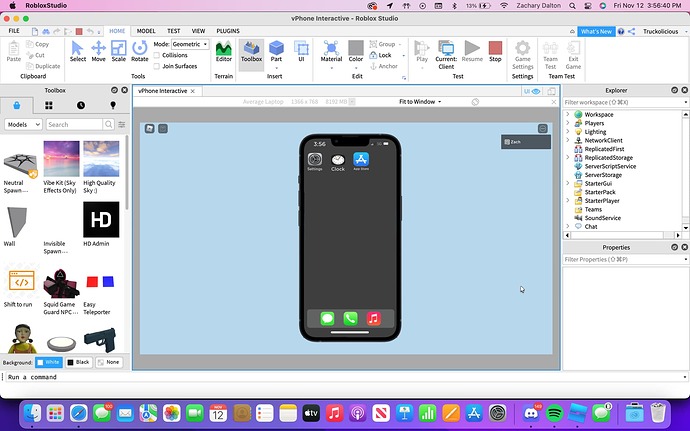Open the Mode Geometric dropdown

pos(190,44)
